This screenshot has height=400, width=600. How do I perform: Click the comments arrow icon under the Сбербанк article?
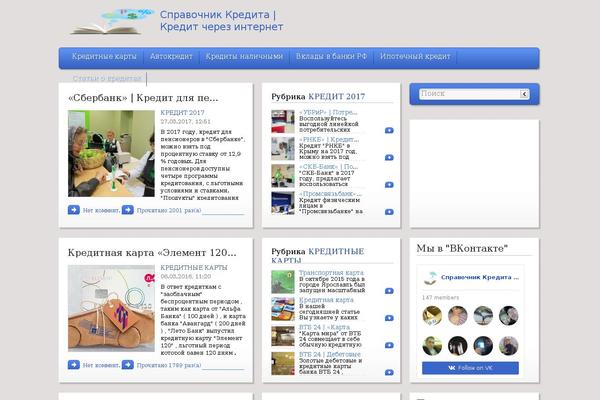(74, 210)
